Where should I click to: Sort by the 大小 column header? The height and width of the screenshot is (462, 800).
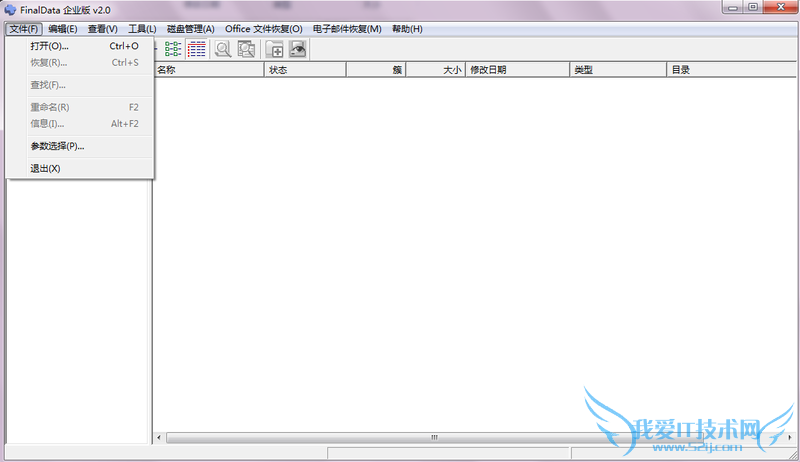point(436,70)
